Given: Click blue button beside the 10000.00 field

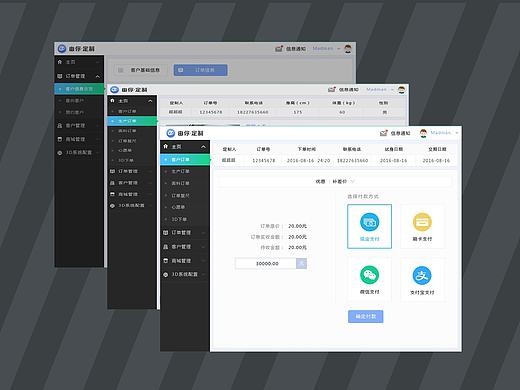Looking at the screenshot, I should click(x=301, y=263).
